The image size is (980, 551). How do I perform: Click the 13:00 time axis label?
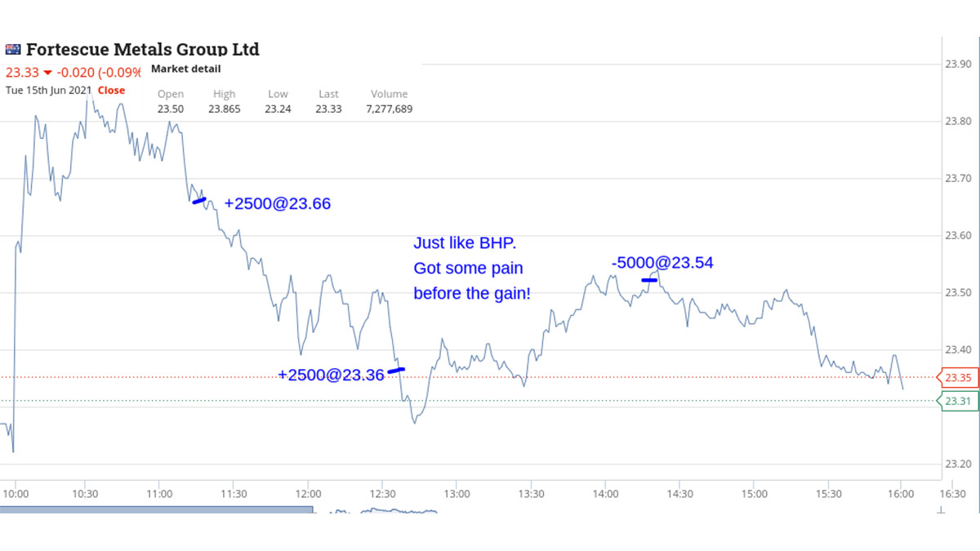457,494
